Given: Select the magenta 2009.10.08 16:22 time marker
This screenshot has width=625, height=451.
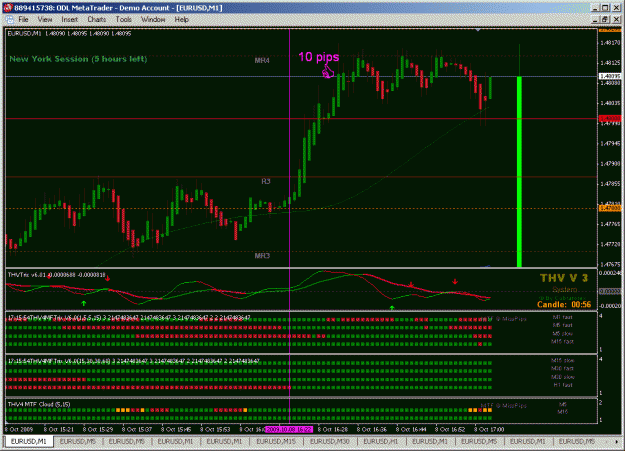Looking at the screenshot, I should (x=289, y=429).
